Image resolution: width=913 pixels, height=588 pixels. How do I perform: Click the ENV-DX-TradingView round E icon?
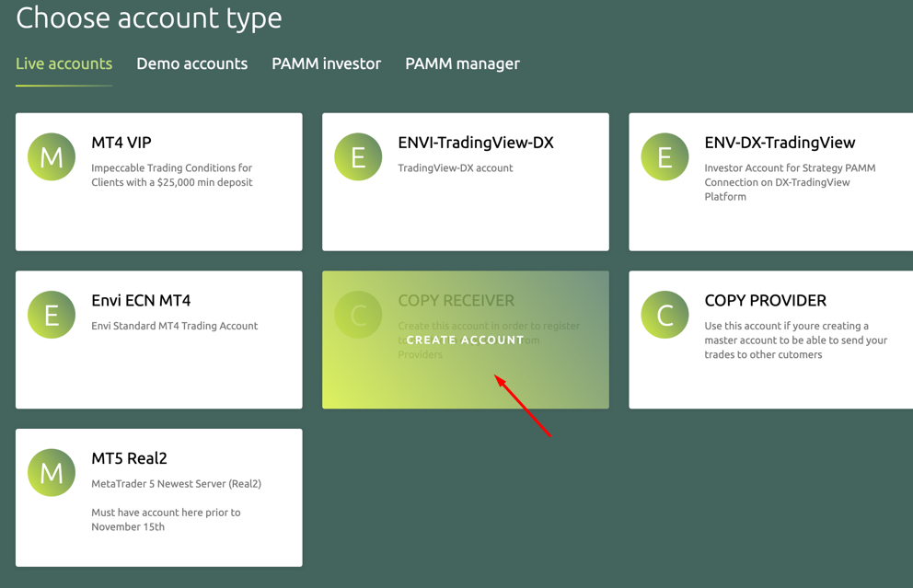tap(665, 156)
